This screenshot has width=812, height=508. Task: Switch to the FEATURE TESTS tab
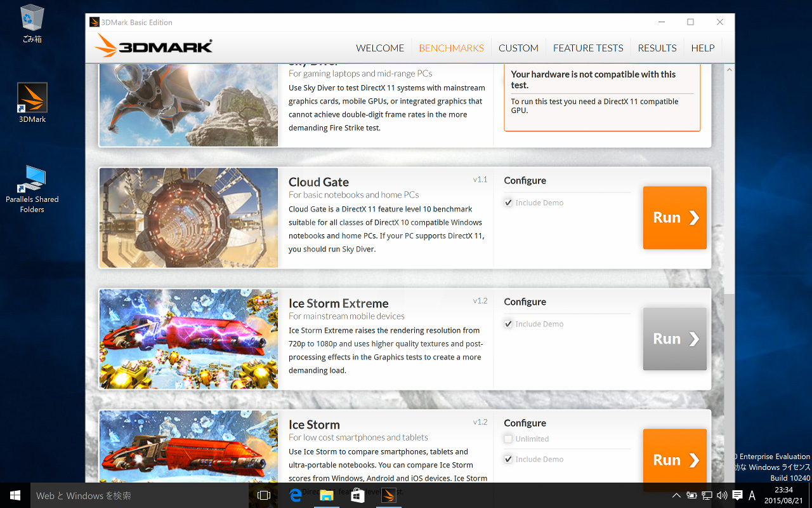(588, 48)
